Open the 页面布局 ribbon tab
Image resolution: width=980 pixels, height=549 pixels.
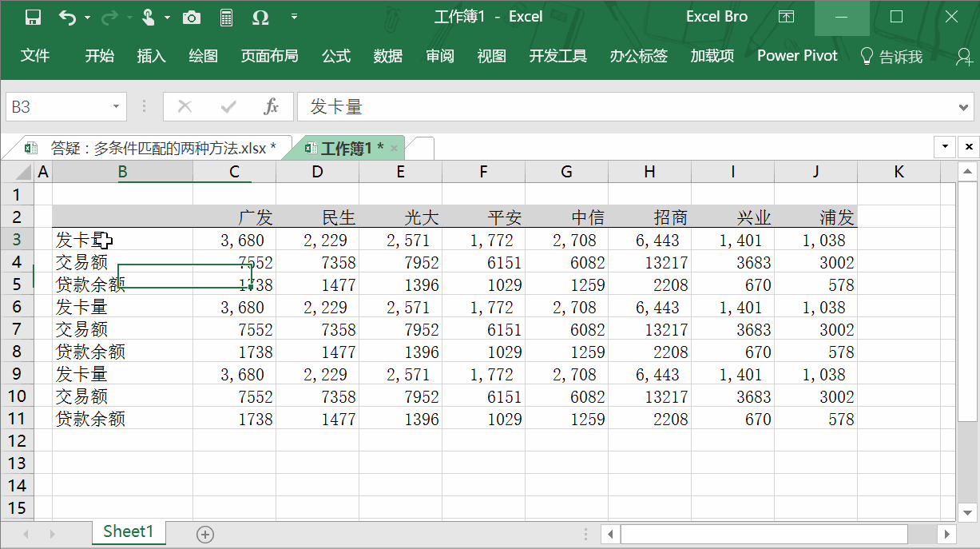pyautogui.click(x=270, y=56)
